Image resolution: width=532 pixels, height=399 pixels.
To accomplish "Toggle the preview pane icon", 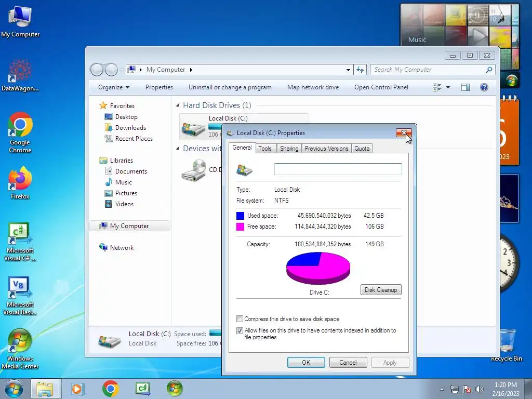I will click(x=465, y=87).
